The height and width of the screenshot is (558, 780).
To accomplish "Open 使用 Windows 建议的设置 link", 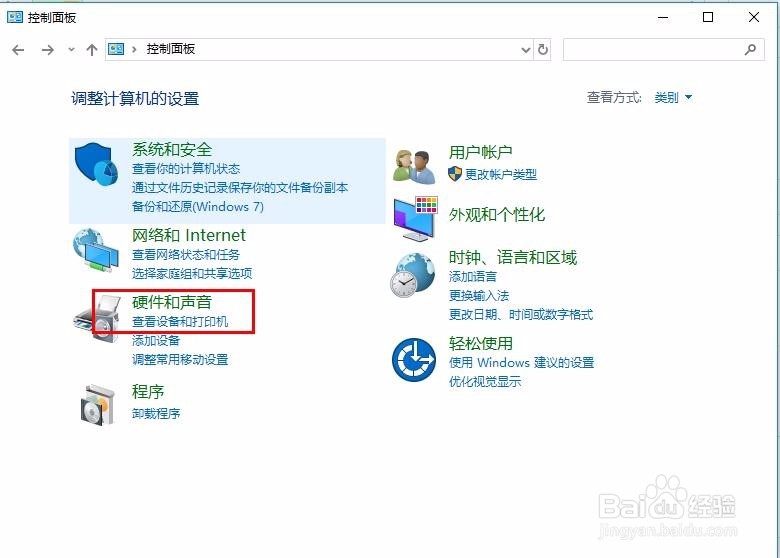I will click(521, 363).
